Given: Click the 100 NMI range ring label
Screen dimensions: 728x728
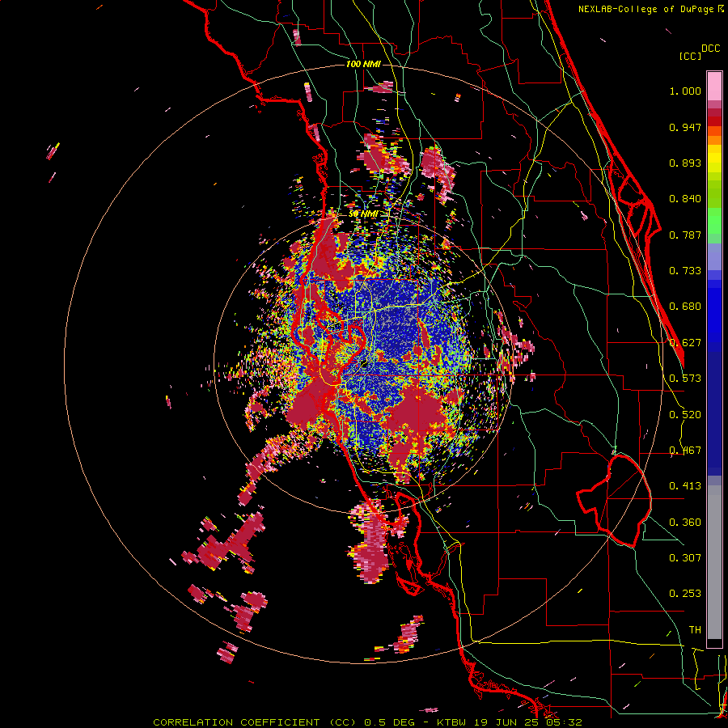Looking at the screenshot, I should coord(363,64).
